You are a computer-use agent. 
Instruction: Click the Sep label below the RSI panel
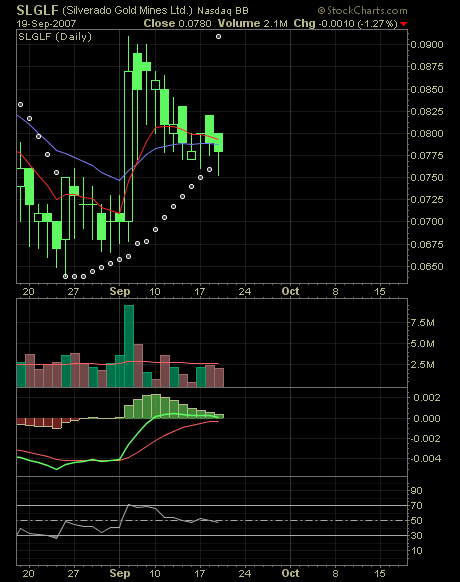point(120,573)
